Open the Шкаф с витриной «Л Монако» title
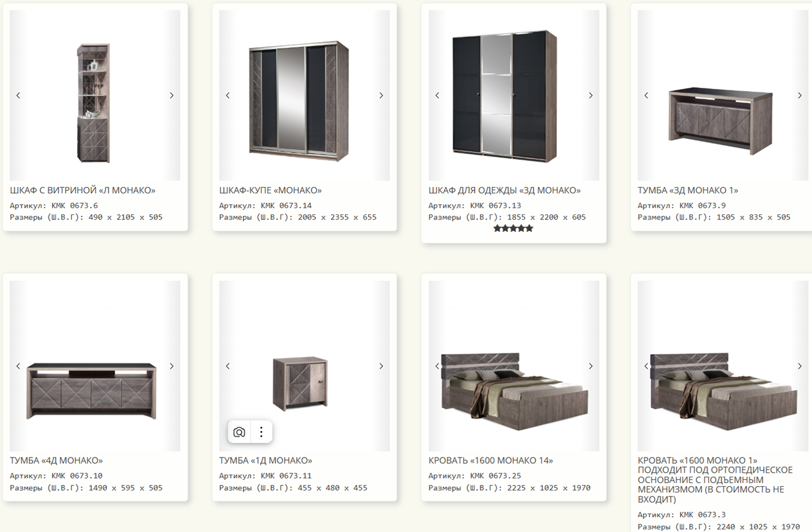This screenshot has height=532, width=812. click(x=83, y=190)
